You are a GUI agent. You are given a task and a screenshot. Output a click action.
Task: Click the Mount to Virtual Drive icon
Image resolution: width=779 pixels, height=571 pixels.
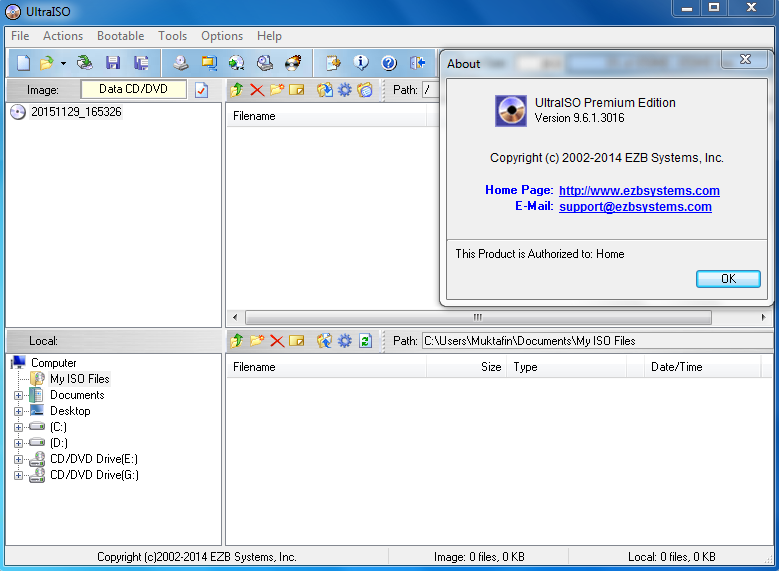265,63
